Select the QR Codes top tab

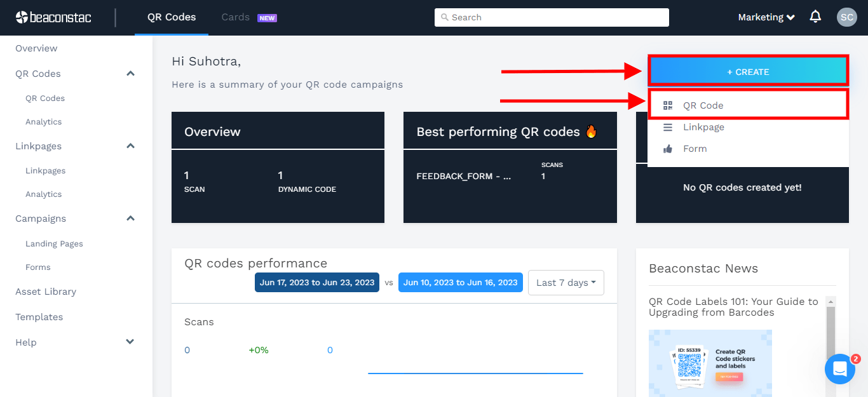172,17
